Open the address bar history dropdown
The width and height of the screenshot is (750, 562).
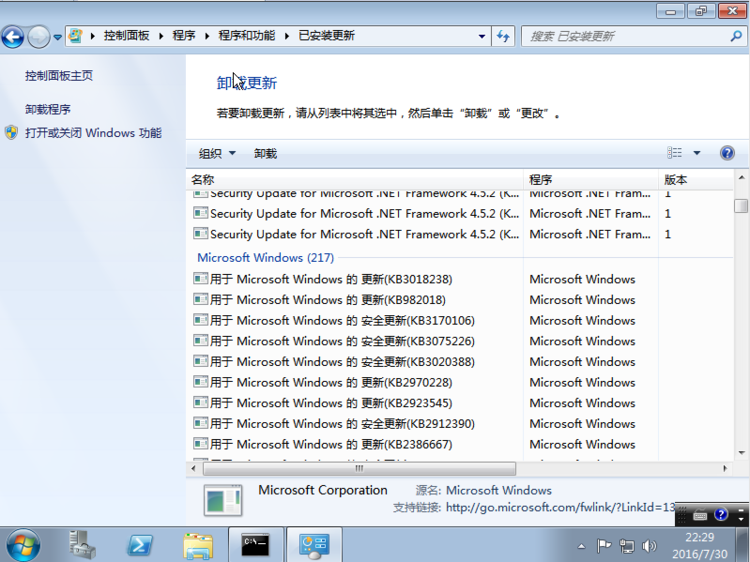click(482, 36)
